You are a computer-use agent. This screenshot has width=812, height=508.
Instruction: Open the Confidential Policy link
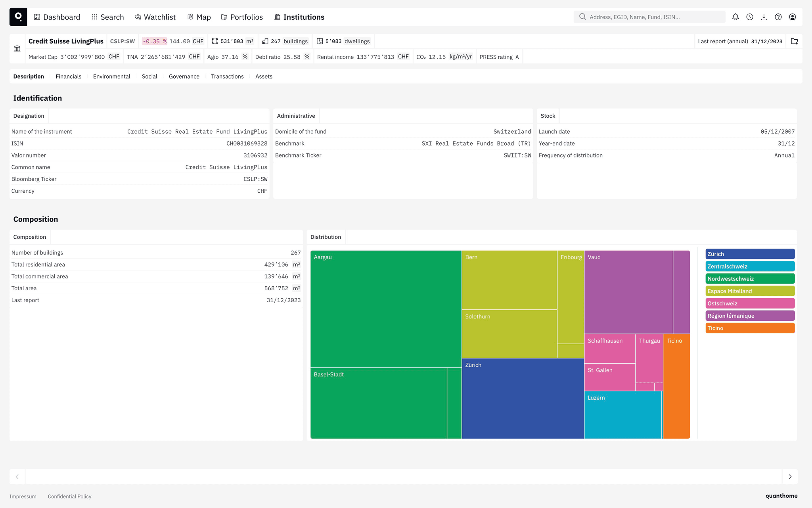point(69,496)
